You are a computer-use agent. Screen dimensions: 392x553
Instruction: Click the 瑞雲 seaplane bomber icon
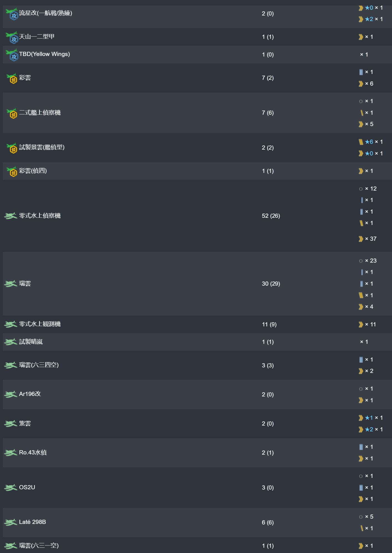click(11, 284)
